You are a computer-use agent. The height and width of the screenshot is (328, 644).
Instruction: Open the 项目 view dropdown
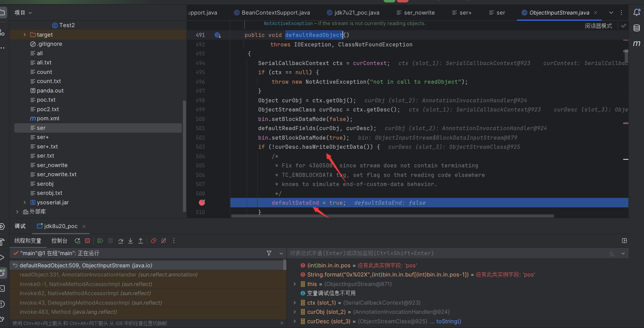[x=23, y=13]
